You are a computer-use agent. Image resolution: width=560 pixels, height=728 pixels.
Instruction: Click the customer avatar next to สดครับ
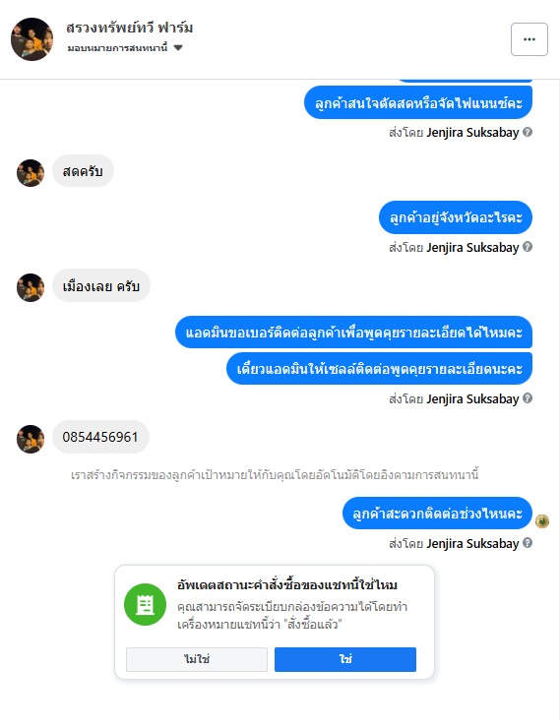click(31, 173)
